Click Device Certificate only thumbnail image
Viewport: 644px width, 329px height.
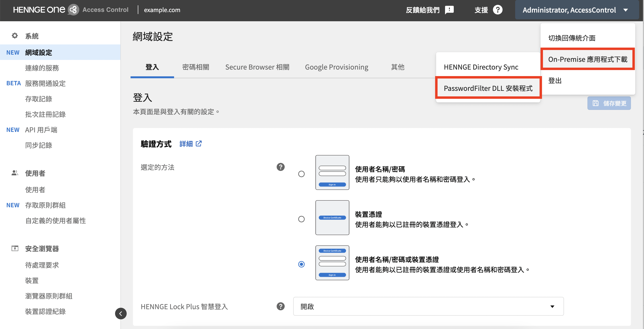pos(332,218)
